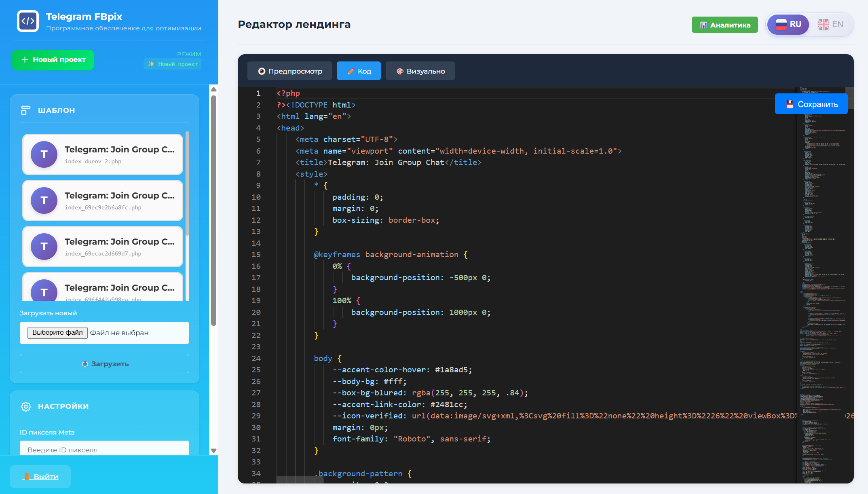This screenshot has height=494, width=868.
Task: Click sidebar scrollbar down arrow
Action: point(214,450)
